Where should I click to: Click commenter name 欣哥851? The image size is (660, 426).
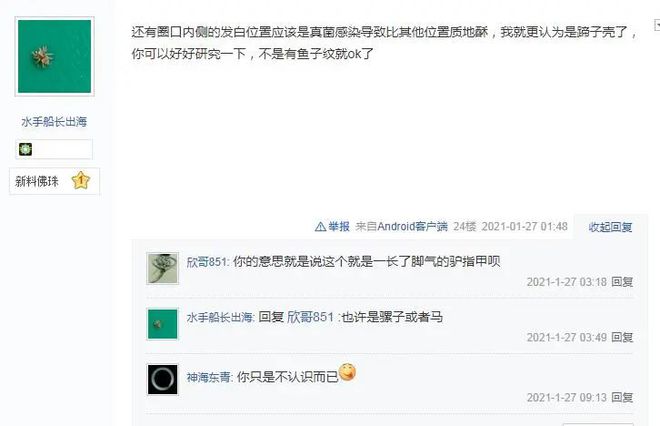pyautogui.click(x=207, y=262)
